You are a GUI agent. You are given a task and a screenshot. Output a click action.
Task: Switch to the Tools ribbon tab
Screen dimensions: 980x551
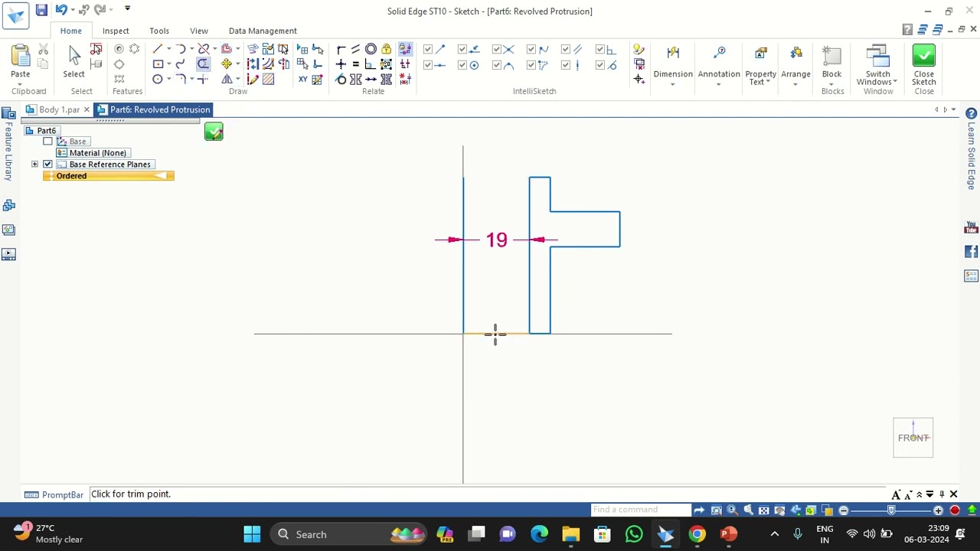click(159, 31)
